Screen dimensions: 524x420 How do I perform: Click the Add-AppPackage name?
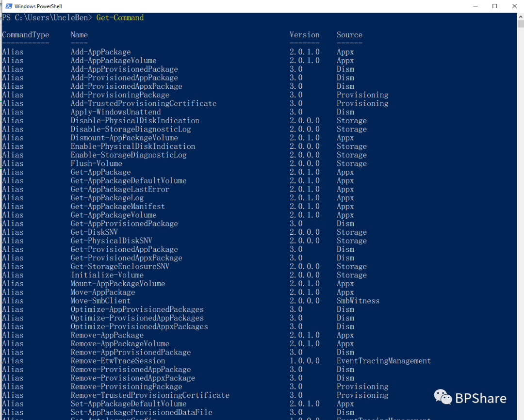[100, 52]
